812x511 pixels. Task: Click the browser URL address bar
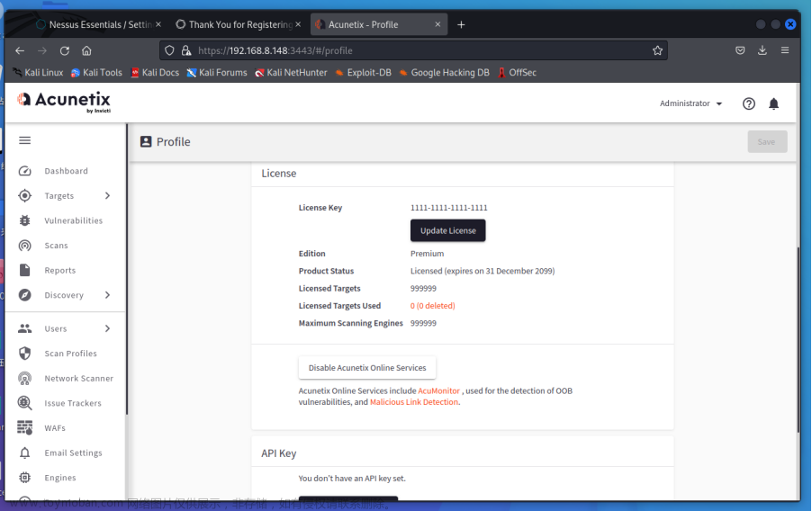(x=414, y=50)
